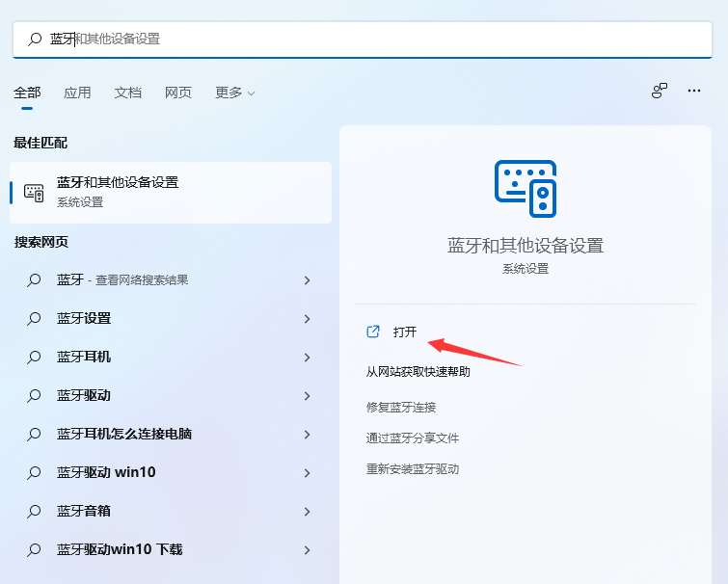
Task: Click the open external link icon beside 打开
Action: coord(373,332)
